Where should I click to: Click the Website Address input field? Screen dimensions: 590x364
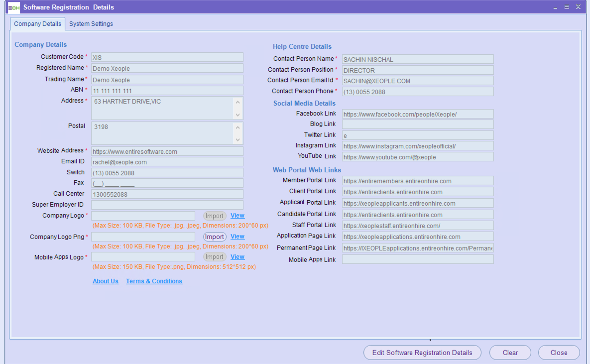(167, 151)
